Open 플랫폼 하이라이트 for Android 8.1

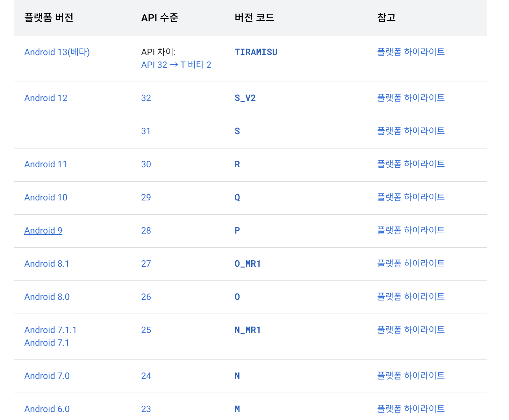pyautogui.click(x=411, y=263)
